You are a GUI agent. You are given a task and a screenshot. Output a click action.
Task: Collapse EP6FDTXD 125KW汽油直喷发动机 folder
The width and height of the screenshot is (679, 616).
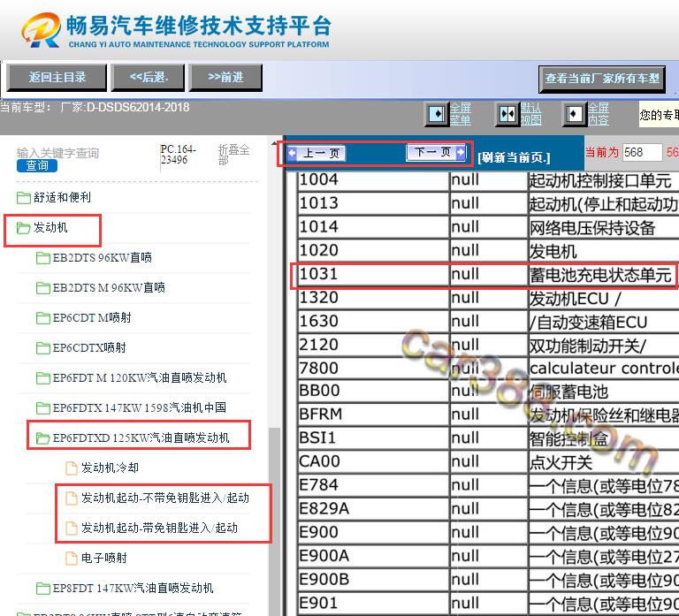click(141, 437)
